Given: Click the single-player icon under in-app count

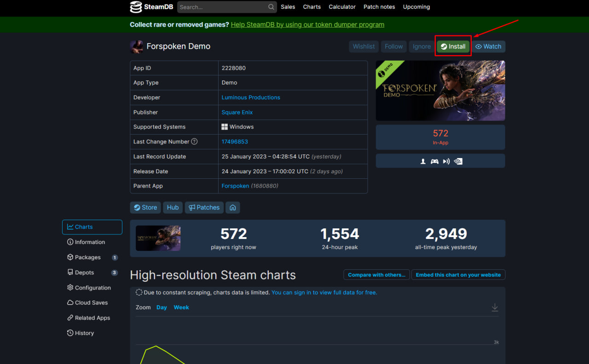Looking at the screenshot, I should pos(423,161).
